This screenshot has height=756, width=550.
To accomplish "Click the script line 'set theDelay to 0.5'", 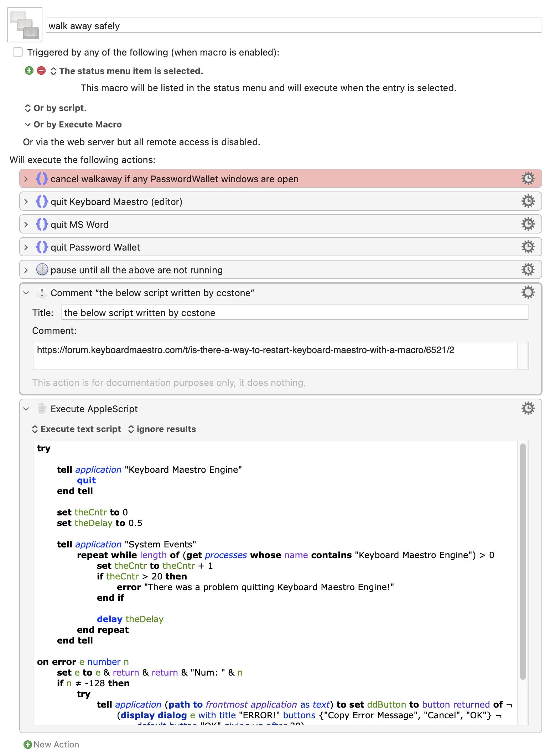I will [x=99, y=523].
